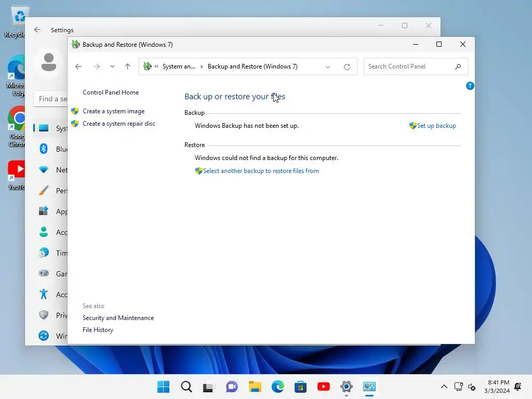Open File Explorer from taskbar
Viewport: 532px width, 399px height.
[x=255, y=387]
